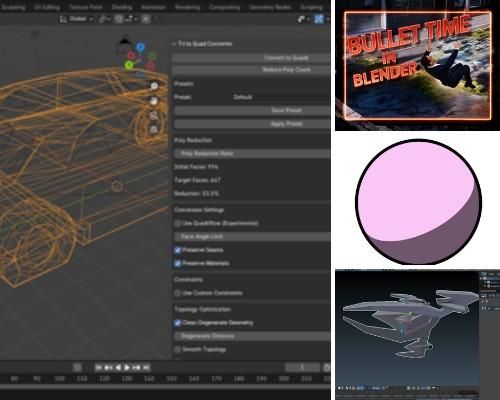
Task: Switch to the Compositing workspace tab
Action: [x=224, y=7]
